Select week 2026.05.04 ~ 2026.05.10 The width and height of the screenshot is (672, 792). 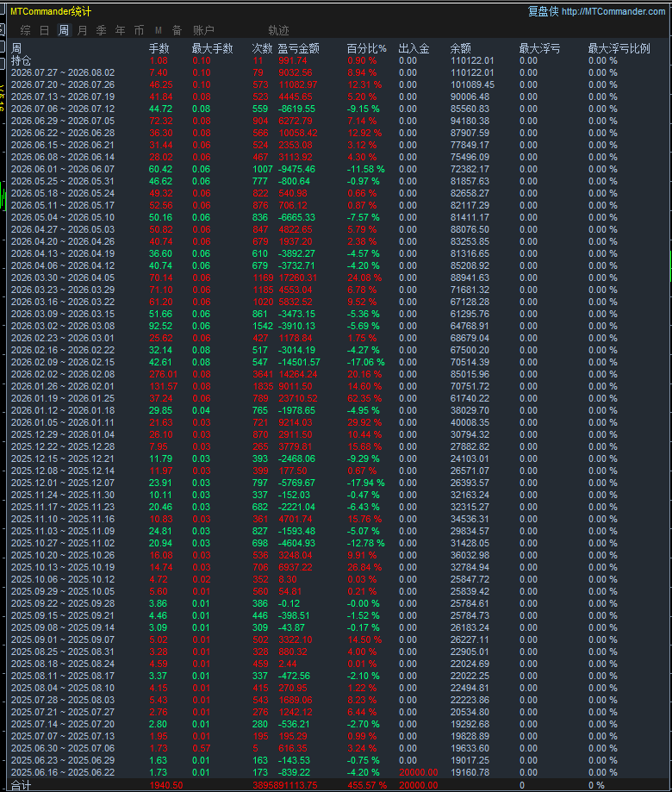63,217
